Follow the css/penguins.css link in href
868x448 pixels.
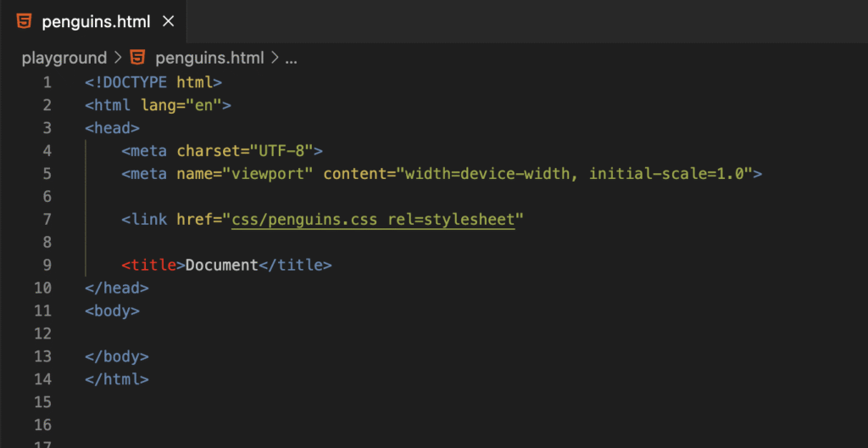click(x=305, y=219)
